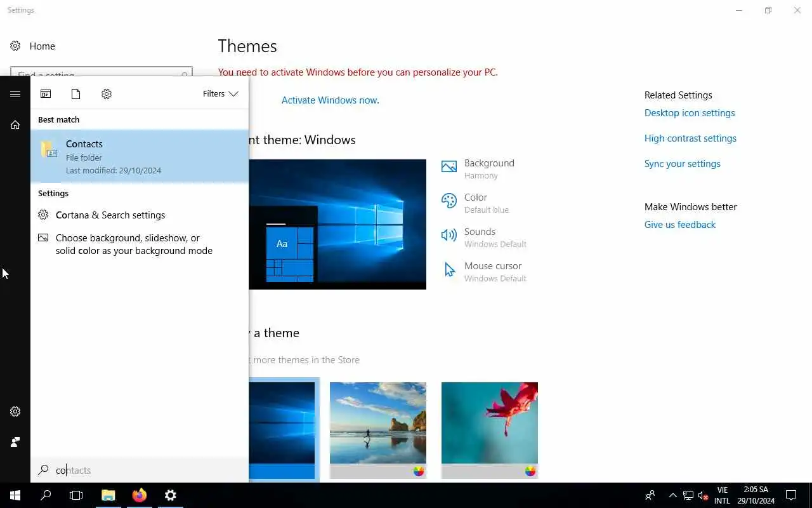Open the People icon in system tray
Image resolution: width=812 pixels, height=508 pixels.
(650, 495)
